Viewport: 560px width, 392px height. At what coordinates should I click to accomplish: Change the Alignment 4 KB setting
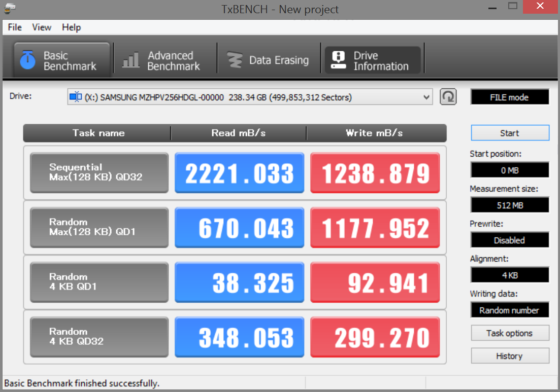[510, 275]
